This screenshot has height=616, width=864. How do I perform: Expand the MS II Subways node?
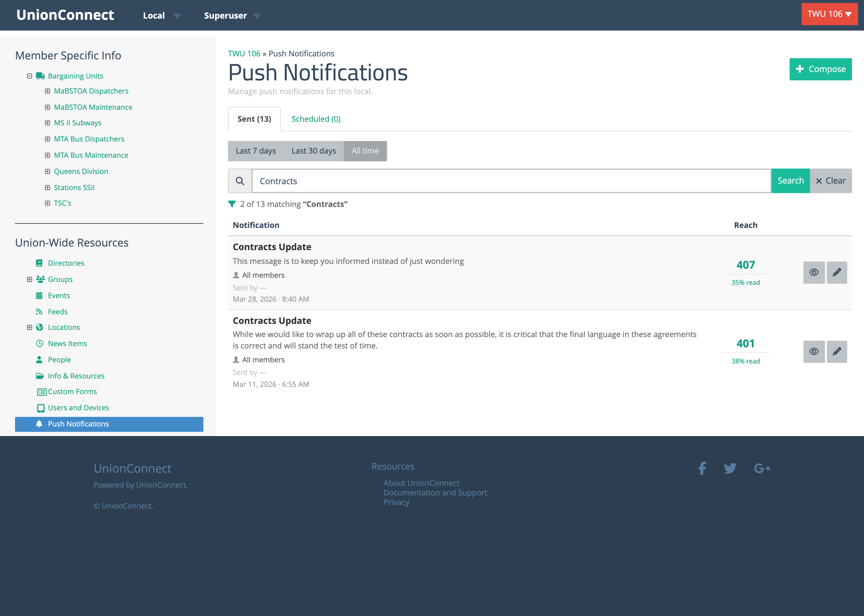(47, 123)
